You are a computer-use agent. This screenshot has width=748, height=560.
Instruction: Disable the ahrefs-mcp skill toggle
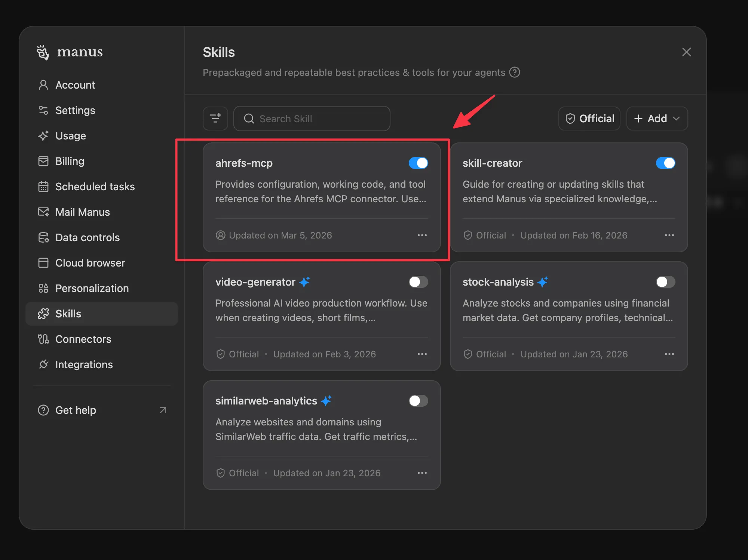point(418,163)
